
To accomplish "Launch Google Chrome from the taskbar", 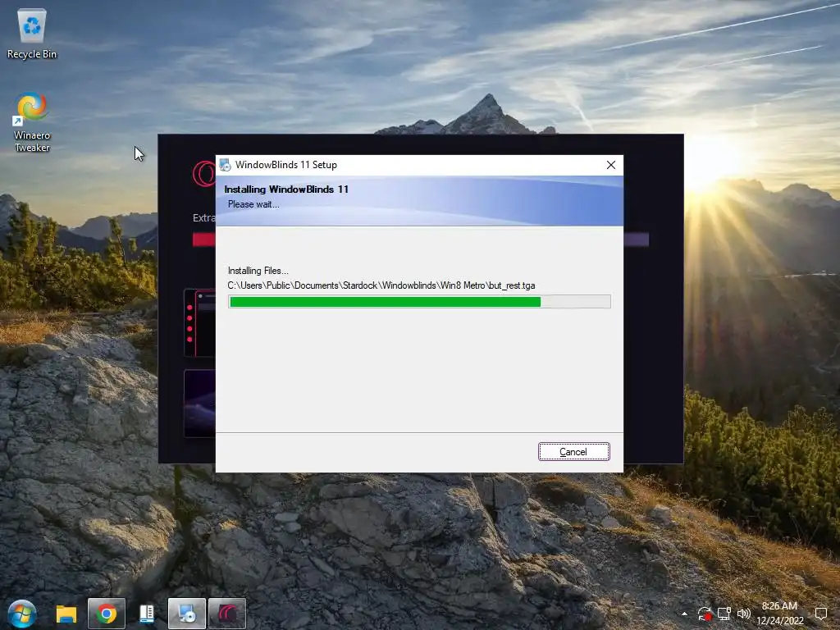I will 106,614.
